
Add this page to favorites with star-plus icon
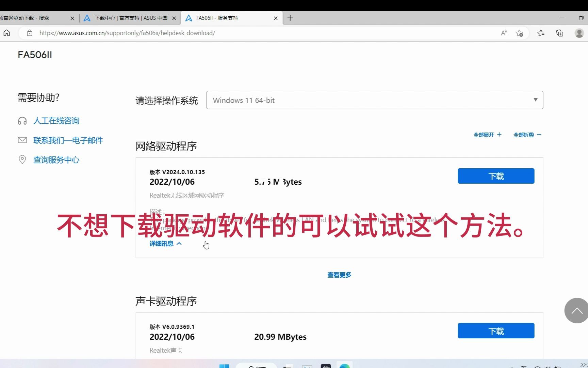519,33
